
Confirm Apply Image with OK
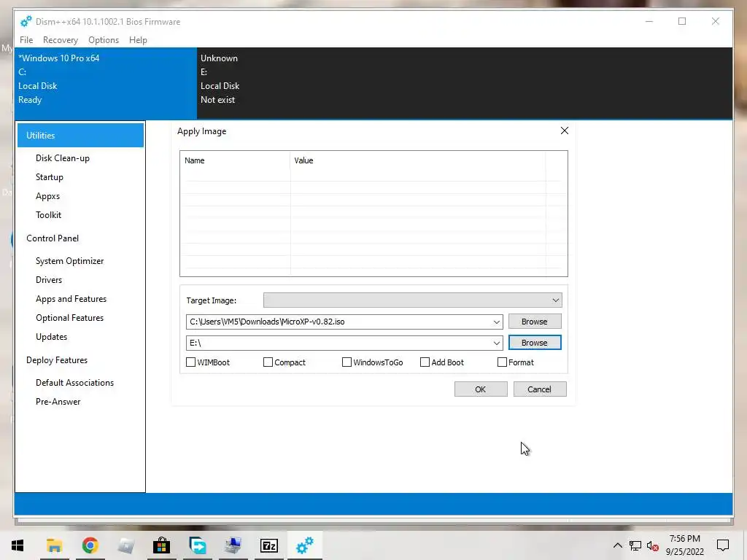481,389
